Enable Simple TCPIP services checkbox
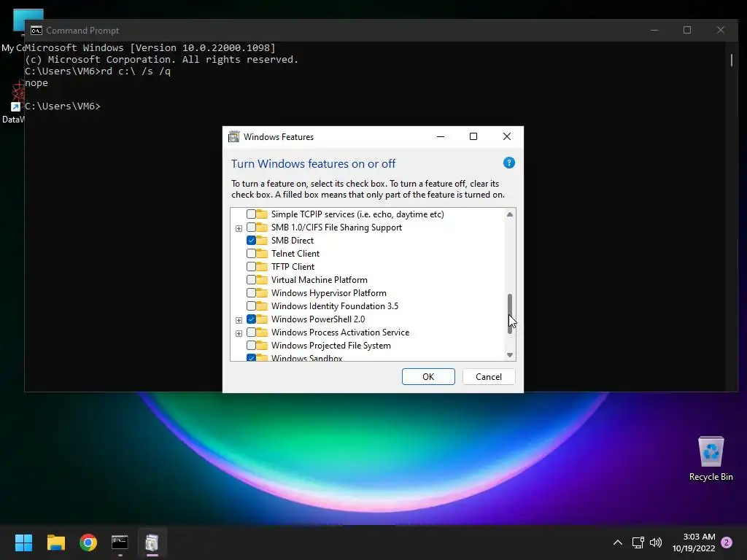747x560 pixels. pos(251,214)
